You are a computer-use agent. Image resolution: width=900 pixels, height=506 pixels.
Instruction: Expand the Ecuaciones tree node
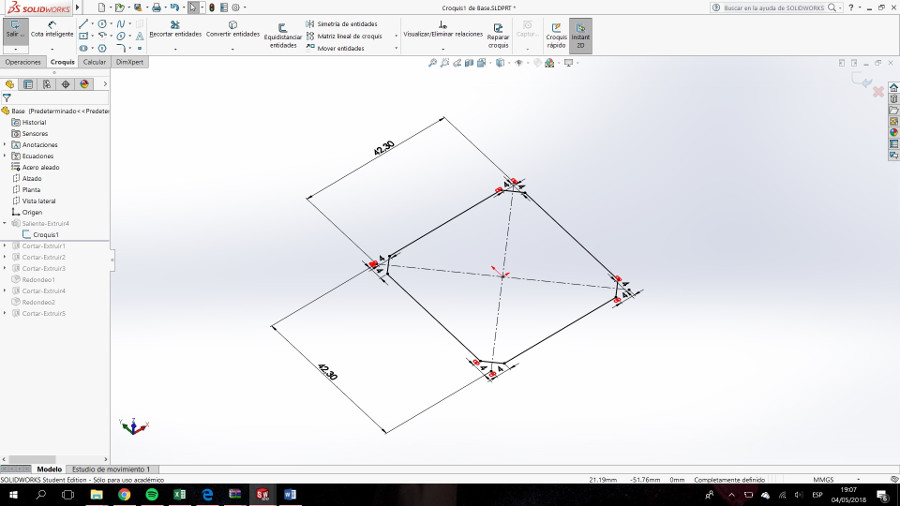pyautogui.click(x=5, y=156)
